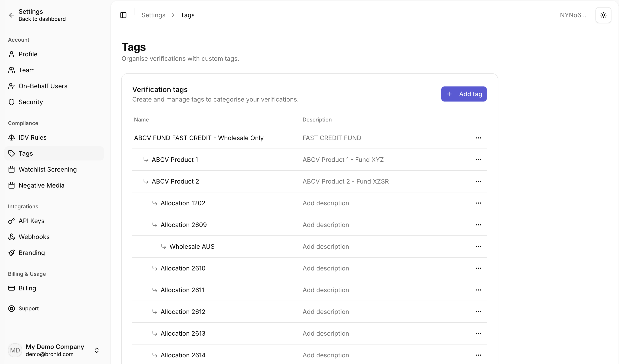Click description ABCV Product 1 - Fund XYZ
The height and width of the screenshot is (364, 619).
tap(343, 160)
